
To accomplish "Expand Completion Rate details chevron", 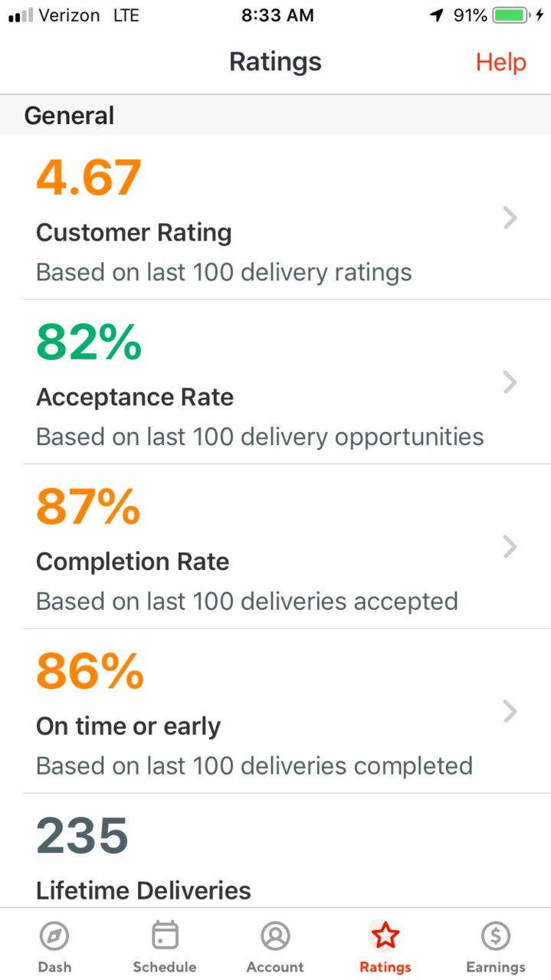I will pyautogui.click(x=510, y=547).
